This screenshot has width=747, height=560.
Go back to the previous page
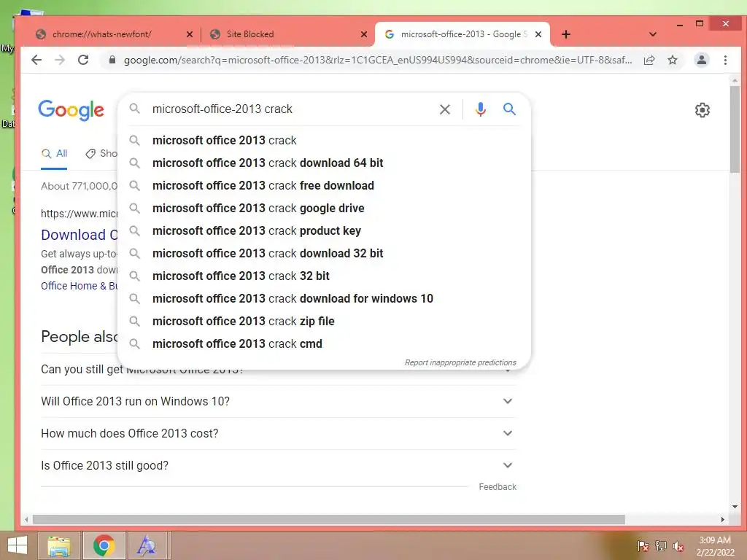point(36,60)
